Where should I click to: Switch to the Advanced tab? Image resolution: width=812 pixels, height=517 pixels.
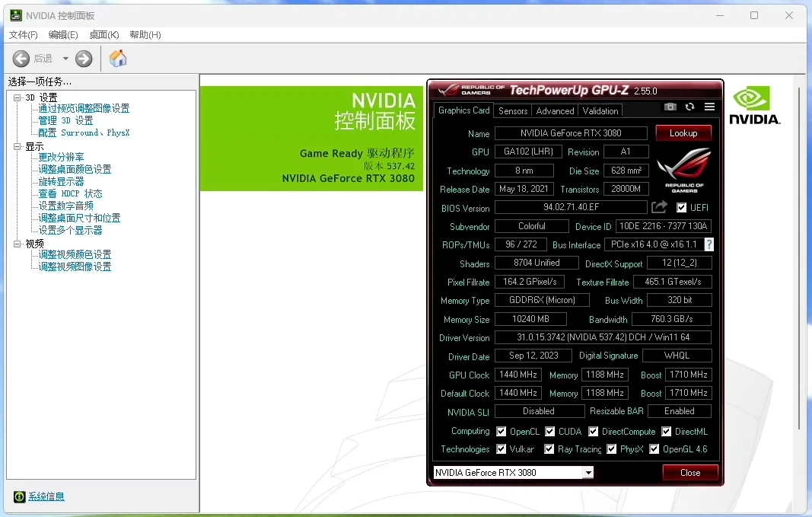(x=555, y=111)
